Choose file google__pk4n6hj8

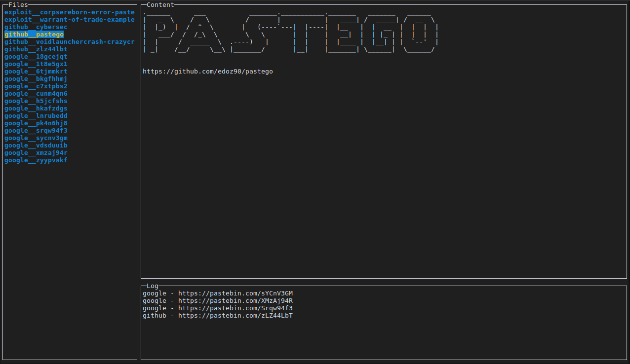coord(36,123)
